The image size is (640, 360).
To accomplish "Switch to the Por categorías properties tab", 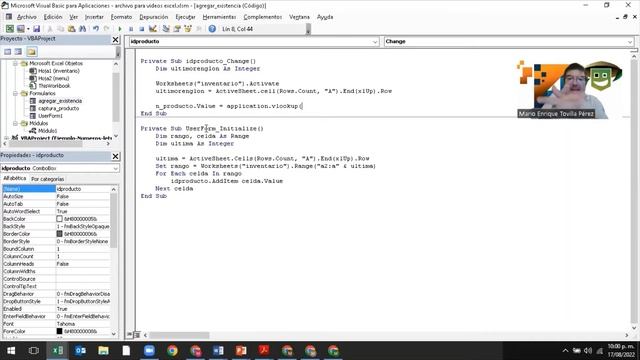I will click(47, 179).
